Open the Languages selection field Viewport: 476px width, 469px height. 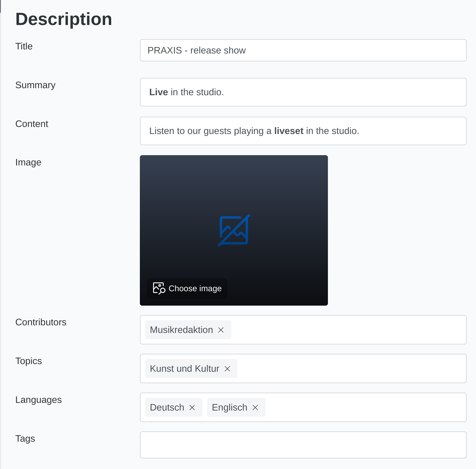click(x=303, y=407)
